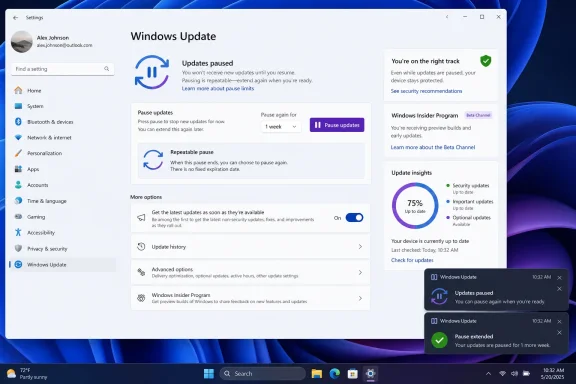The width and height of the screenshot is (576, 384).
Task: Click the Time & language globe icon
Action: 18,201
